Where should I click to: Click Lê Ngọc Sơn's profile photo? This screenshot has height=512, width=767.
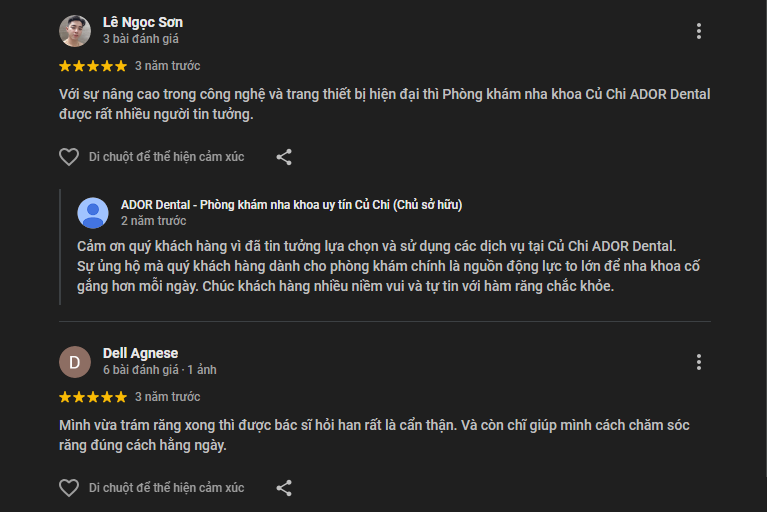tap(75, 31)
